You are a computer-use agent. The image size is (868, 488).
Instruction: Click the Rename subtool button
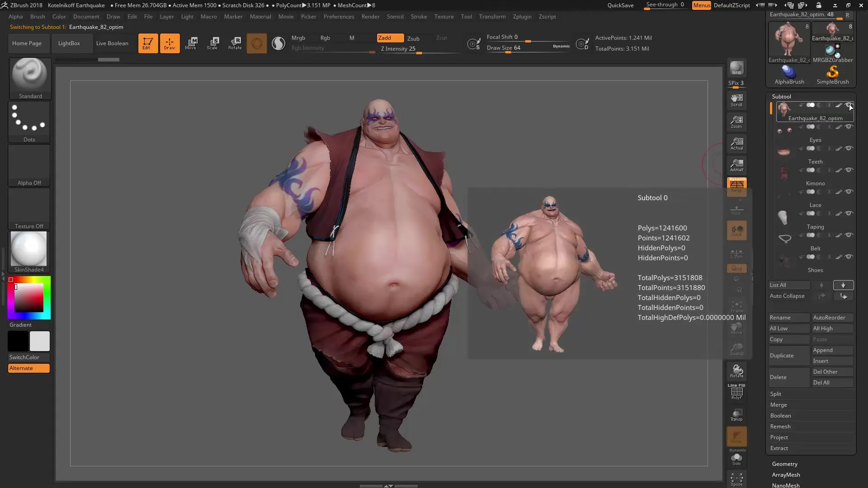789,318
